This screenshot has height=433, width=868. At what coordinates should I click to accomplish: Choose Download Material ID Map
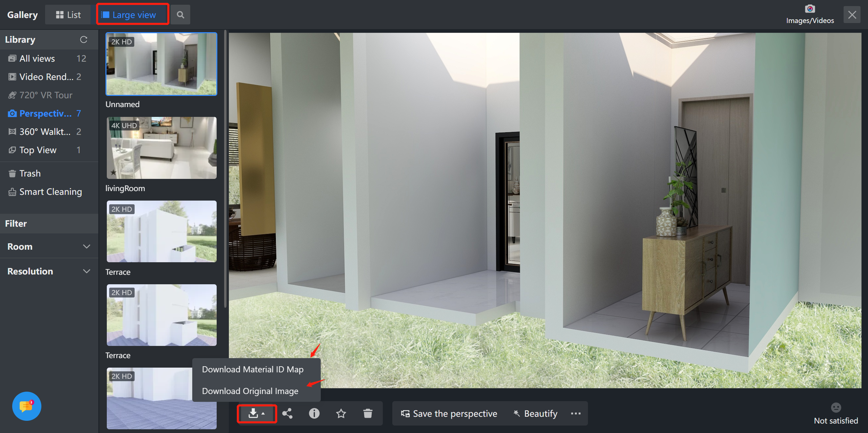click(253, 369)
